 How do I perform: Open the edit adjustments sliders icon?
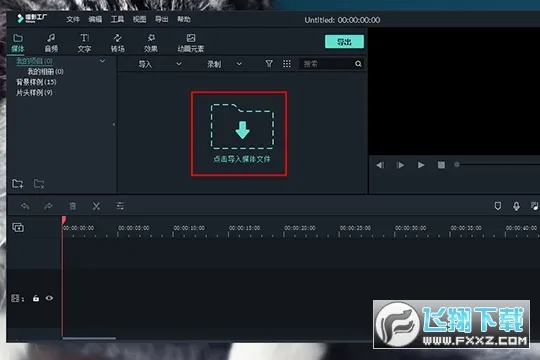coord(120,206)
